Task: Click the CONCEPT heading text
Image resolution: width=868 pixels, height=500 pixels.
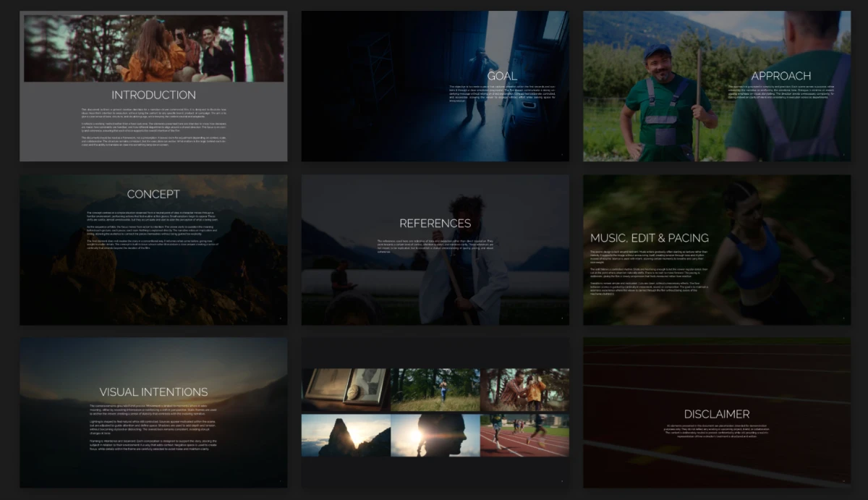Action: pyautogui.click(x=153, y=194)
